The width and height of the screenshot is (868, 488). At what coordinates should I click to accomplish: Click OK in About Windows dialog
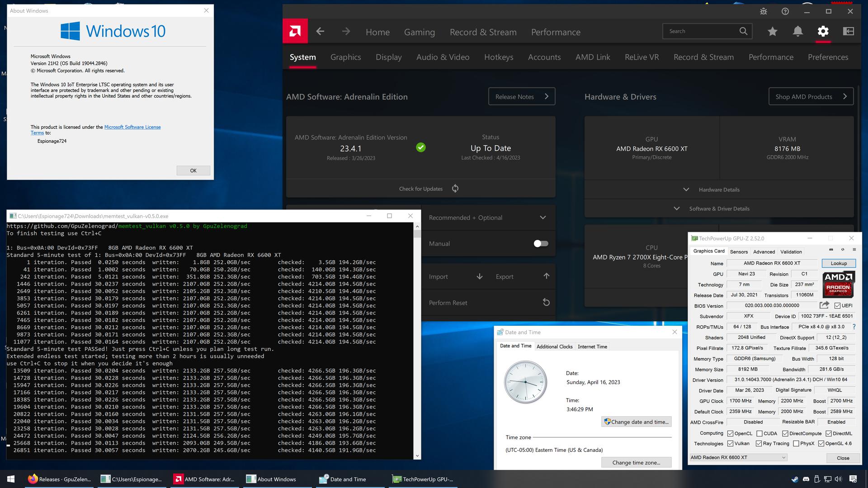tap(193, 170)
